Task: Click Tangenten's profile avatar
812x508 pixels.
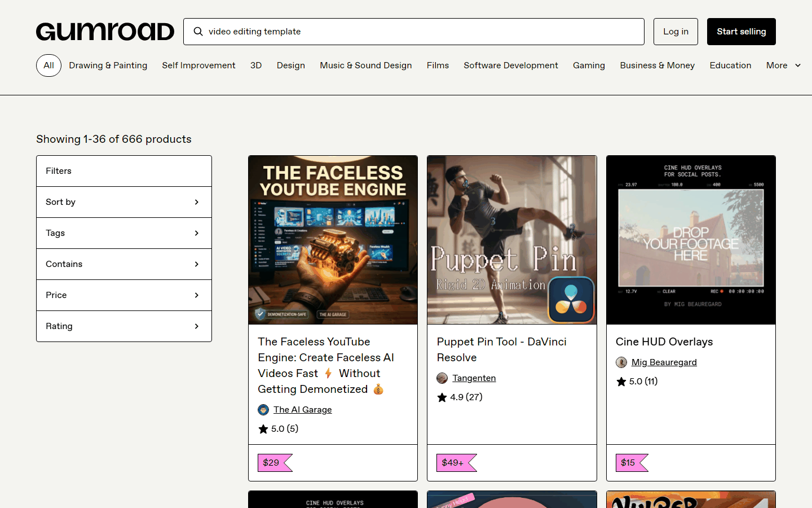Action: pos(442,378)
